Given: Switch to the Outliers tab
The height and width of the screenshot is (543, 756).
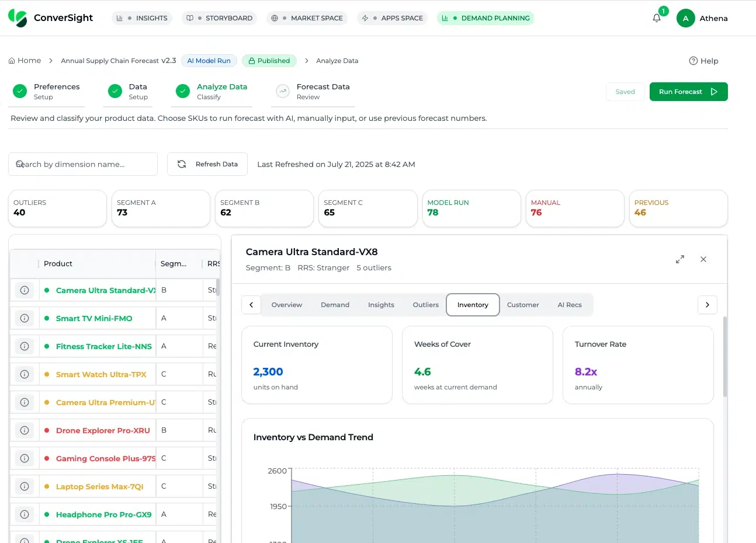Looking at the screenshot, I should (425, 305).
